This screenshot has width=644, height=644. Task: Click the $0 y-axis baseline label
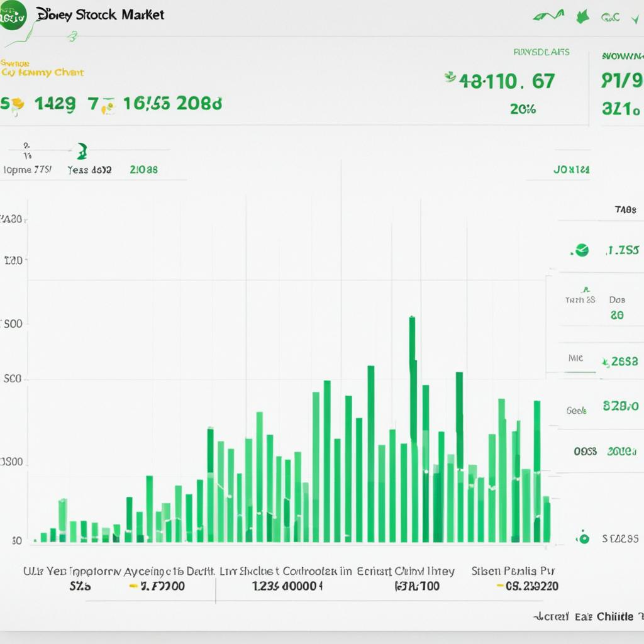point(17,540)
